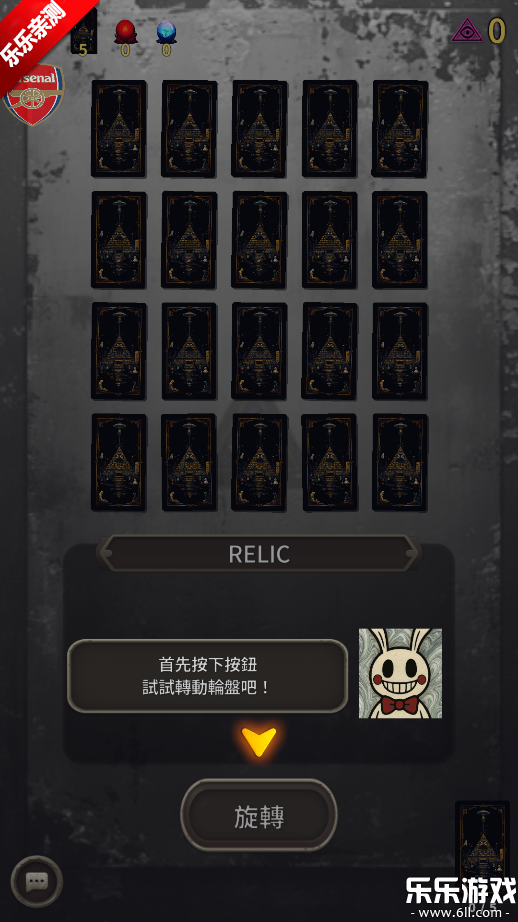
Task: Flip the last card in bottom row
Action: tap(400, 462)
